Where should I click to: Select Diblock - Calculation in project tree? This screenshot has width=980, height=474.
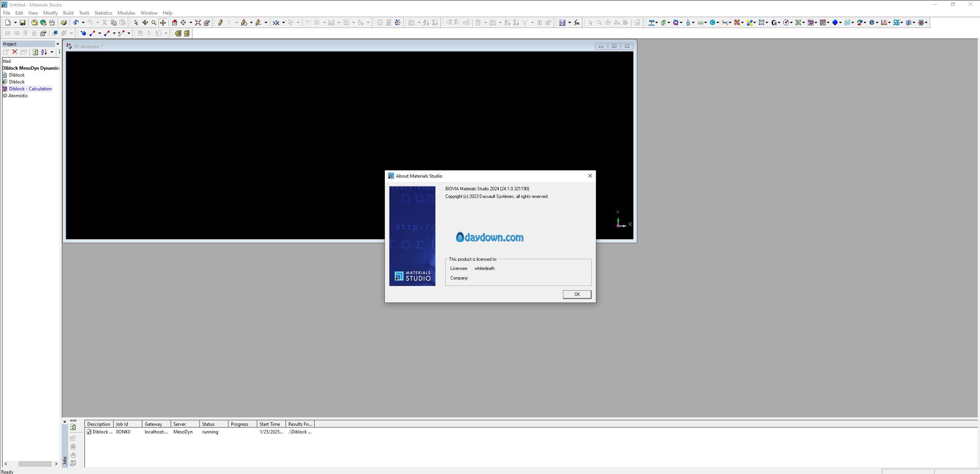tap(30, 88)
